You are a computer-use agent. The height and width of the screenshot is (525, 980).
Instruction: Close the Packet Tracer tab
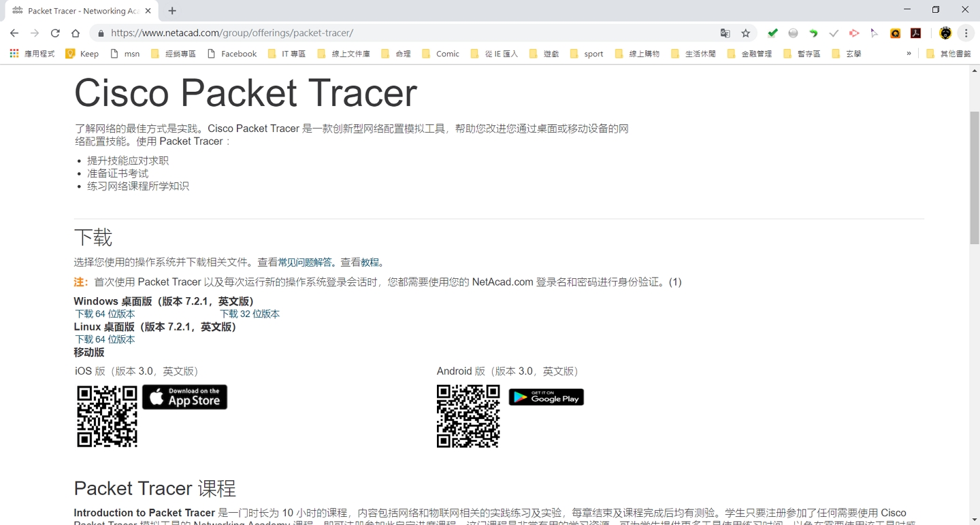pyautogui.click(x=148, y=11)
